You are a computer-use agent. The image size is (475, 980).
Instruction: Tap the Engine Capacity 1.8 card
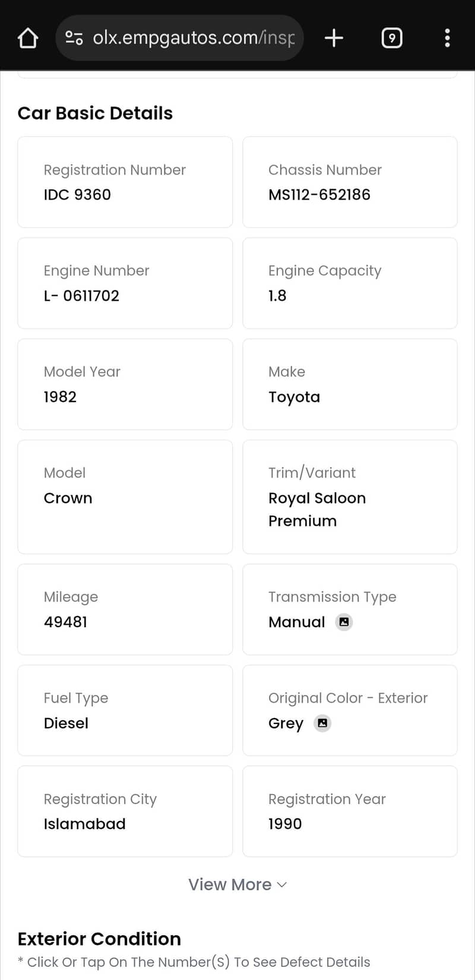click(350, 283)
